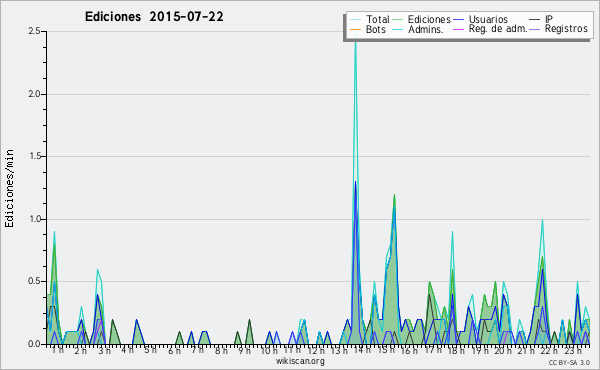600x370 pixels.
Task: Click the 'CC BY-SA 3.0' license text
Action: pos(569,362)
